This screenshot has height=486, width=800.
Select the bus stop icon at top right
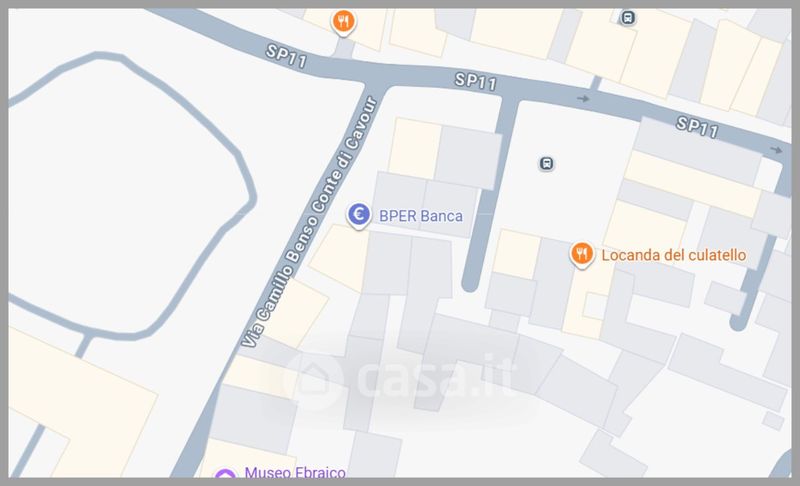628,18
